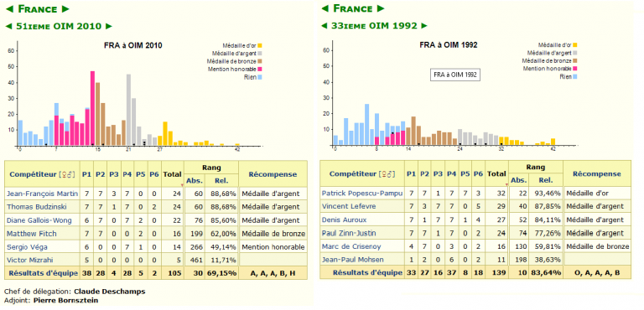644x310 pixels.
Task: Open Sergio Véga's profile
Action: coord(27,247)
